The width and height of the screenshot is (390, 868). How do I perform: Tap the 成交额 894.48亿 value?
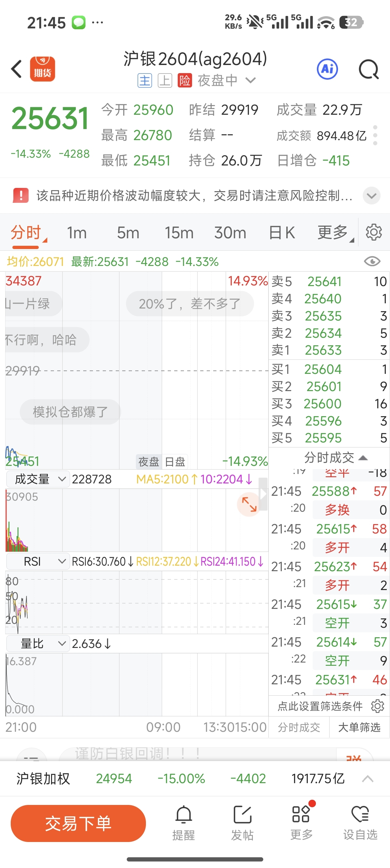point(321,136)
